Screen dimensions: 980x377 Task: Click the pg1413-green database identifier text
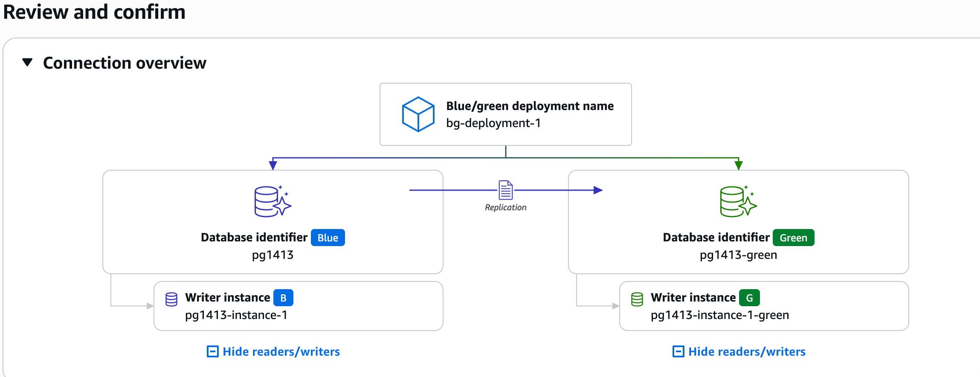pos(738,255)
